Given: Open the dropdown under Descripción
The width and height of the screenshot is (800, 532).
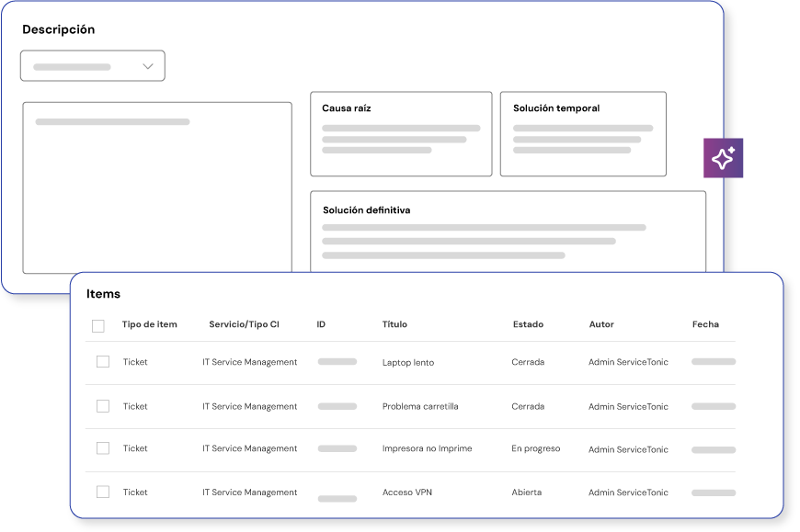Looking at the screenshot, I should click(93, 66).
